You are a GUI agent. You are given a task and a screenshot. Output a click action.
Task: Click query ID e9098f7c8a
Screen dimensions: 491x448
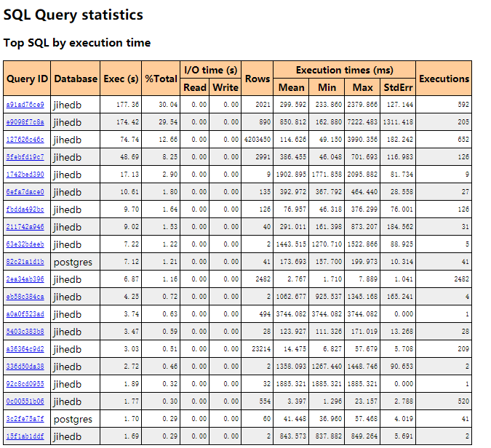(x=25, y=122)
